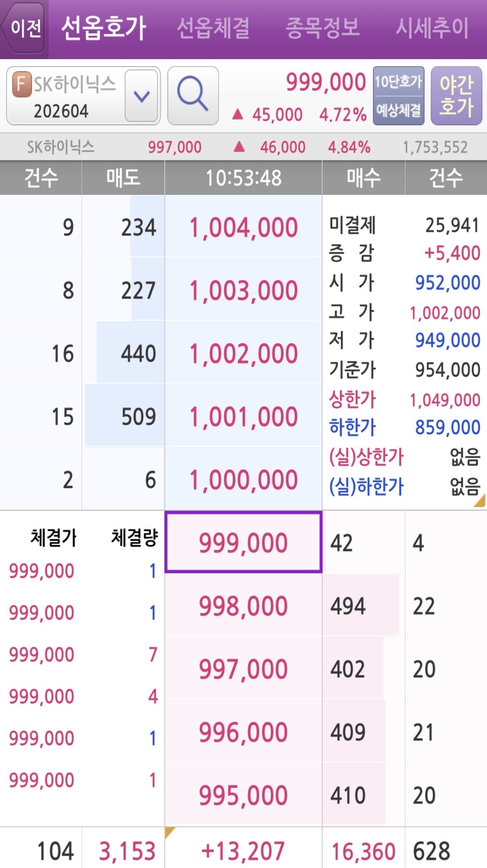Image resolution: width=487 pixels, height=868 pixels.
Task: Open the SK하이닉스 contract dropdown arrow
Action: point(142,96)
